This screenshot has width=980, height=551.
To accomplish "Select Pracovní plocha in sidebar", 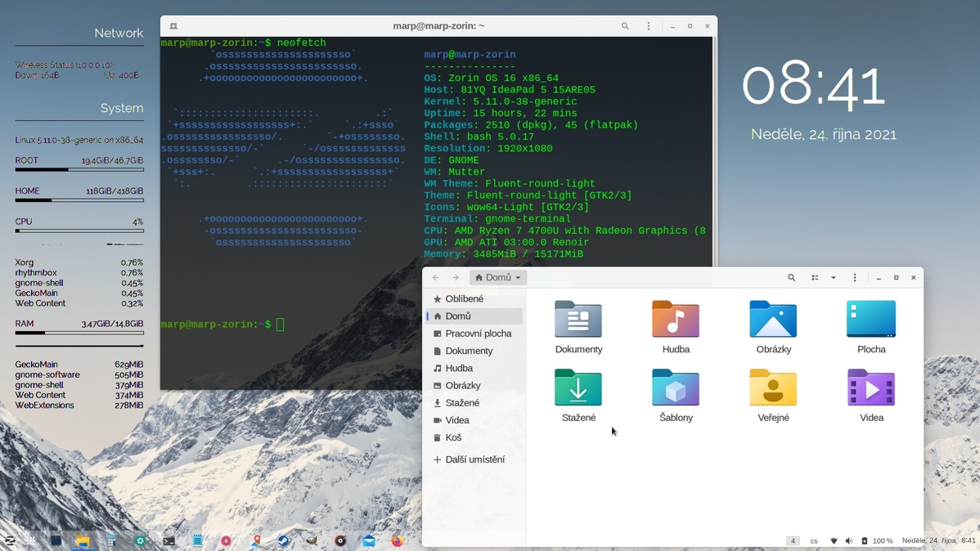I will [x=474, y=334].
